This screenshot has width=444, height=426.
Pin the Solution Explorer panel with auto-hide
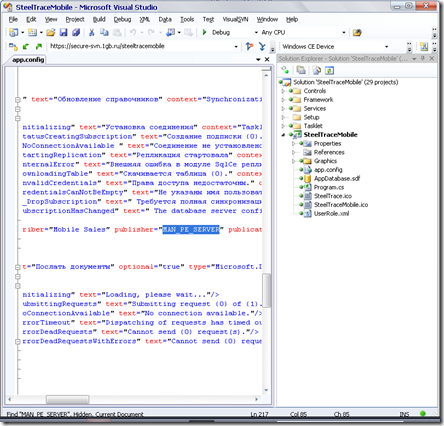click(x=423, y=58)
